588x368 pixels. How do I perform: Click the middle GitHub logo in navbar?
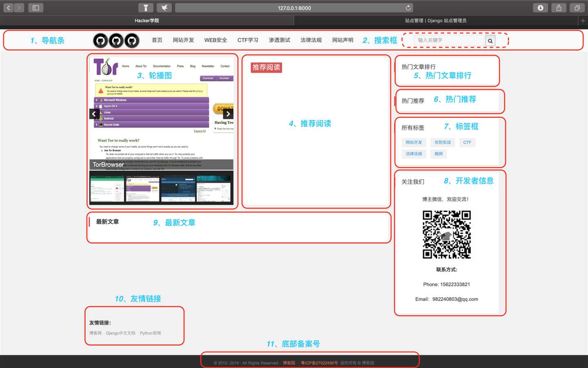[x=116, y=40]
